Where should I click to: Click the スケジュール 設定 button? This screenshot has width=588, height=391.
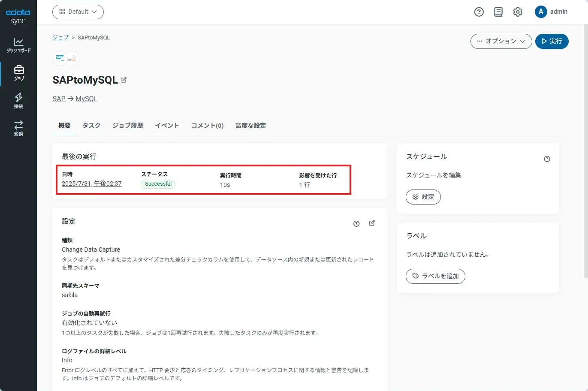point(423,197)
